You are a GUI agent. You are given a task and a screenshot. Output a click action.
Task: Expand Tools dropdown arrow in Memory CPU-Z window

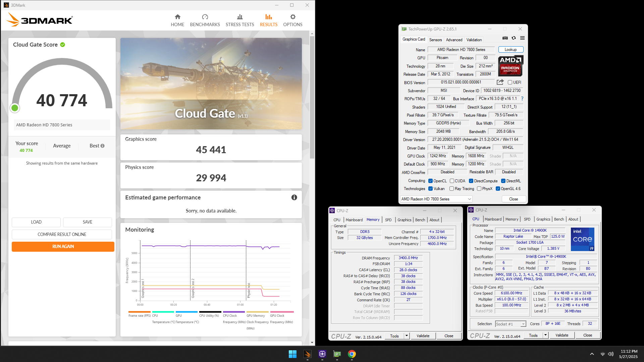pos(407,336)
